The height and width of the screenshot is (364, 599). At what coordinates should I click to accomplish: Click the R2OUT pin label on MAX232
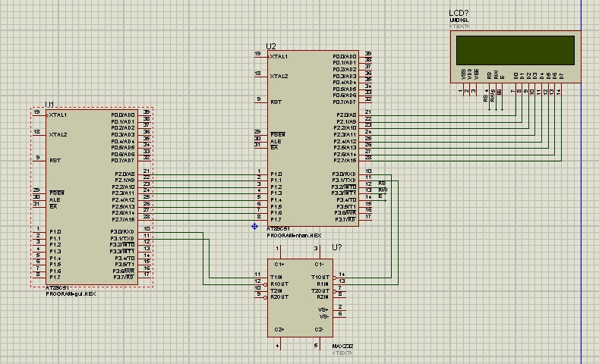(x=279, y=297)
